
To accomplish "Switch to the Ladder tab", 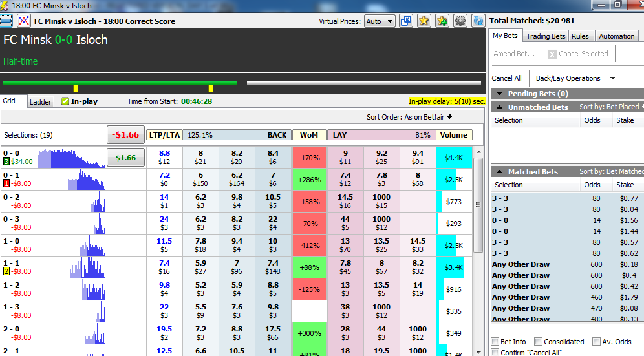I will 41,101.
